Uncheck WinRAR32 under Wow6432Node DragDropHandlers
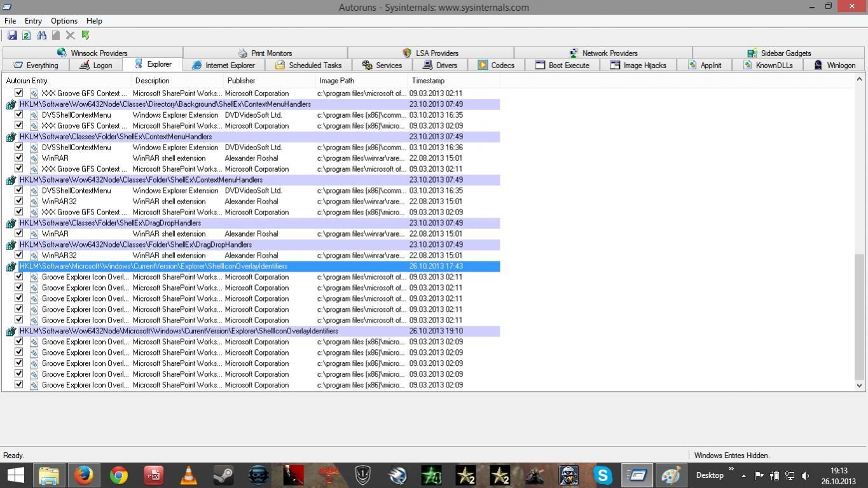The width and height of the screenshot is (868, 488). point(19,255)
